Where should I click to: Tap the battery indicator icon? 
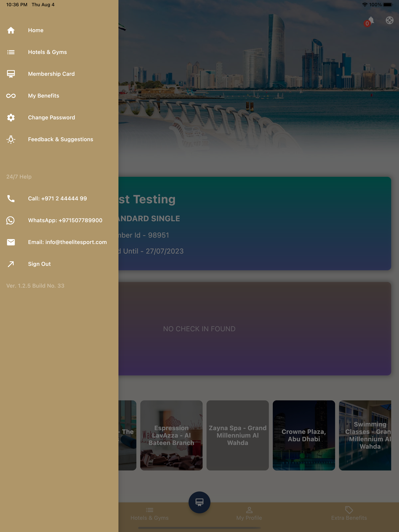point(388,4)
